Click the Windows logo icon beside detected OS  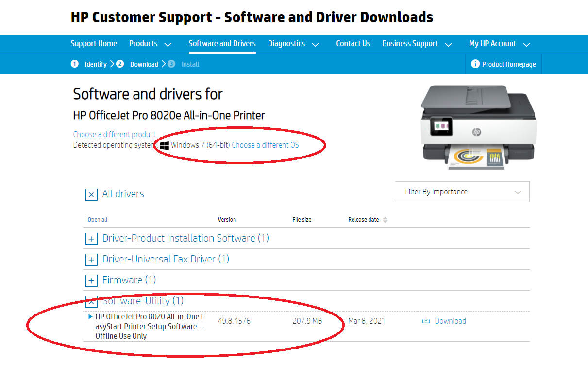click(x=165, y=145)
